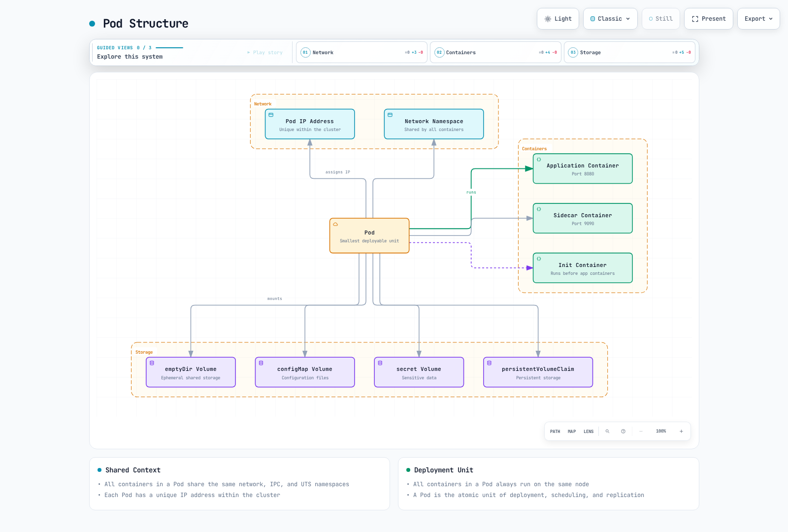Select the Application Container node
Viewport: 788px width, 532px height.
[x=583, y=168]
